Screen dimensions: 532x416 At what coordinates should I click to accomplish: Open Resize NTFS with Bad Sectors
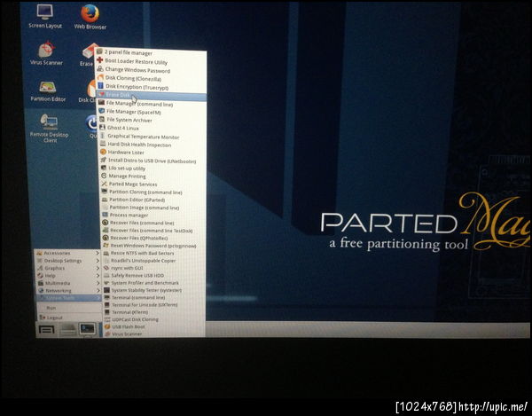pyautogui.click(x=153, y=253)
